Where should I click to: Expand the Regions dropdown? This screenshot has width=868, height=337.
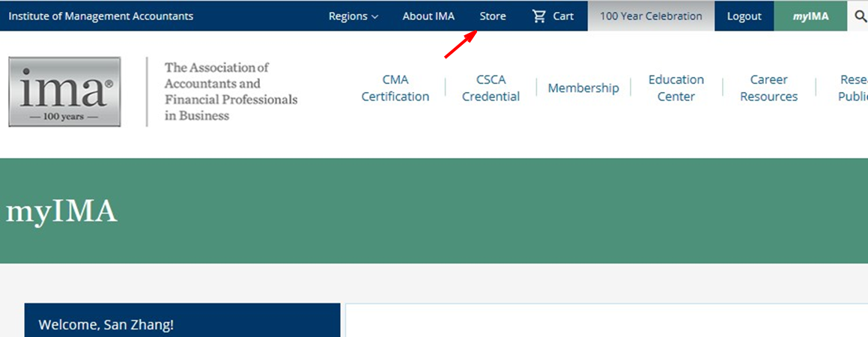click(x=353, y=16)
